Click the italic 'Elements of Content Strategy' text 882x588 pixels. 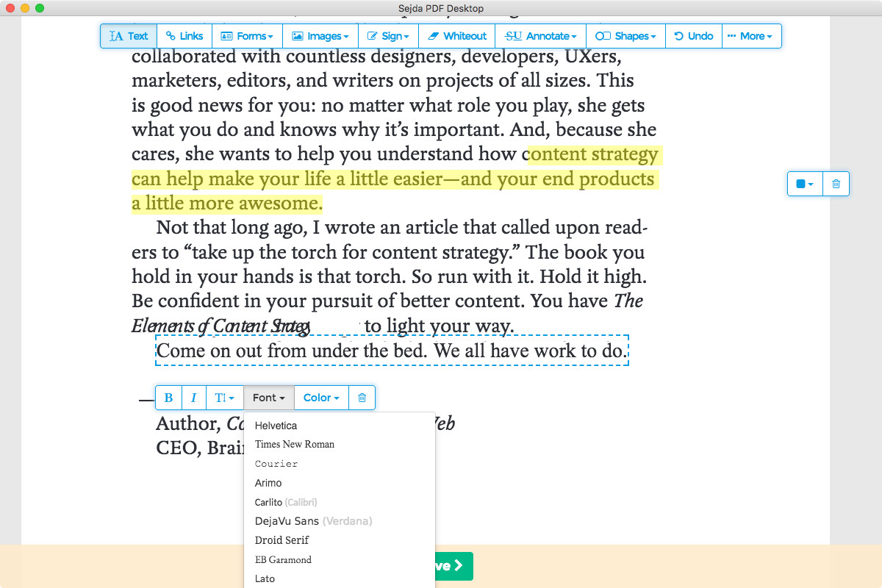pos(220,326)
